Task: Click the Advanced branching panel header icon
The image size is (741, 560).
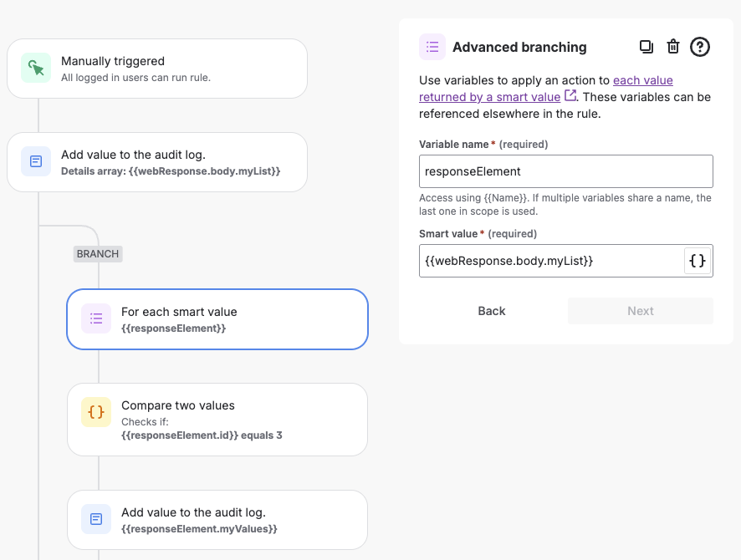Action: (432, 47)
